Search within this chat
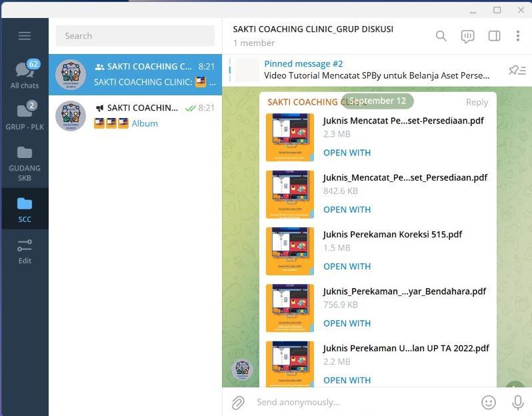Image resolution: width=532 pixels, height=416 pixels. (x=441, y=35)
